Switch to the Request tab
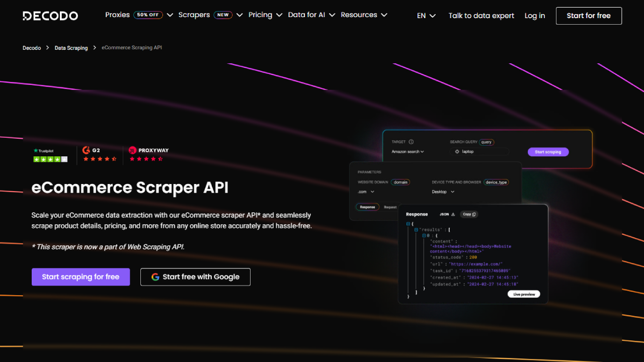Image resolution: width=644 pixels, height=362 pixels. 389,207
